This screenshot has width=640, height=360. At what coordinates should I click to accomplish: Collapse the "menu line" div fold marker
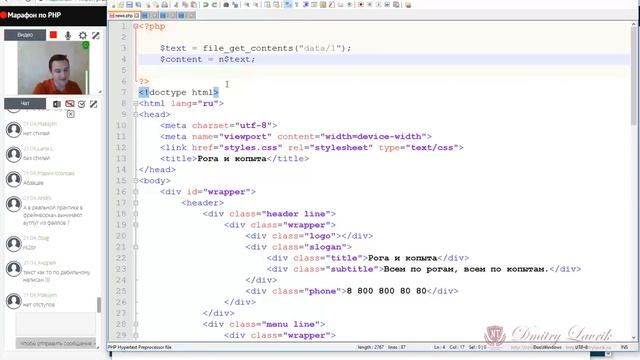(136, 324)
